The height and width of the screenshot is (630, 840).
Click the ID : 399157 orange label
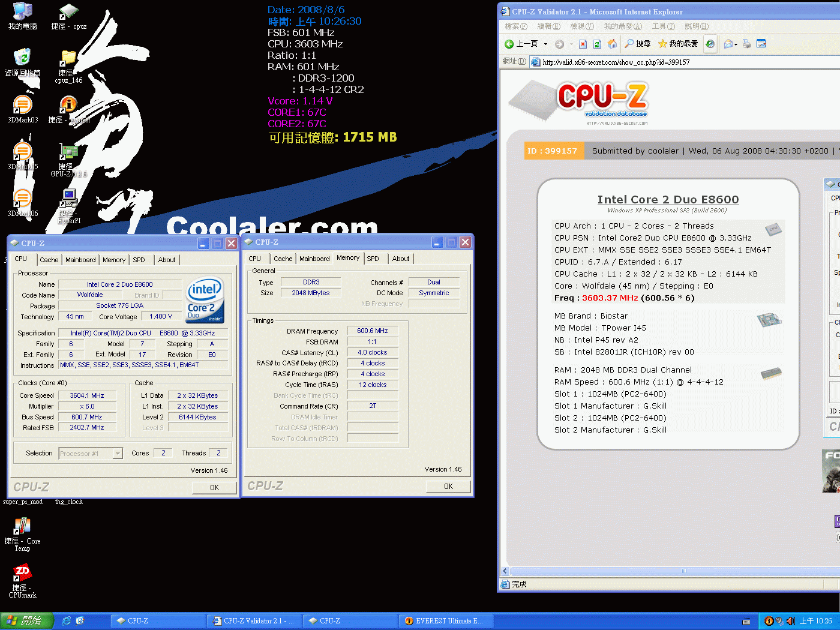click(553, 151)
